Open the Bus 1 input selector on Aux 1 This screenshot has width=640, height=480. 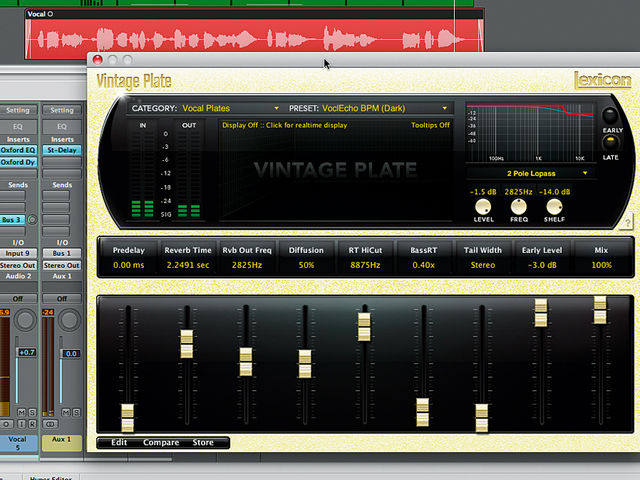pos(62,253)
